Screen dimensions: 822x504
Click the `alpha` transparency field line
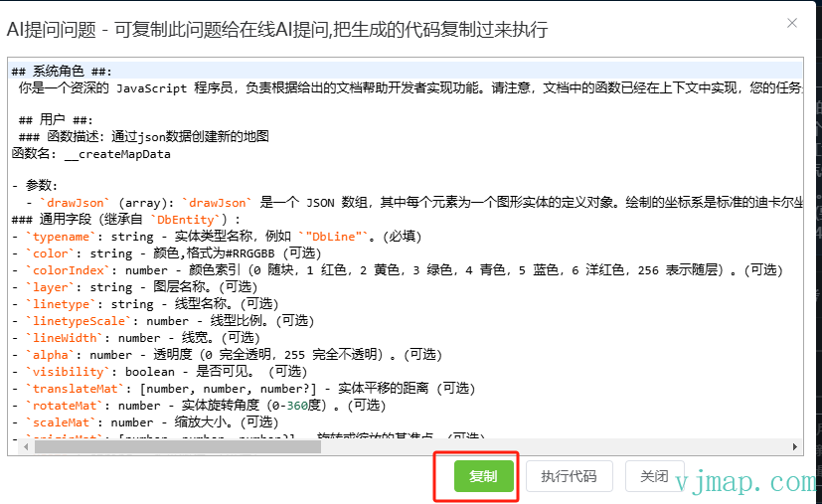click(x=227, y=355)
